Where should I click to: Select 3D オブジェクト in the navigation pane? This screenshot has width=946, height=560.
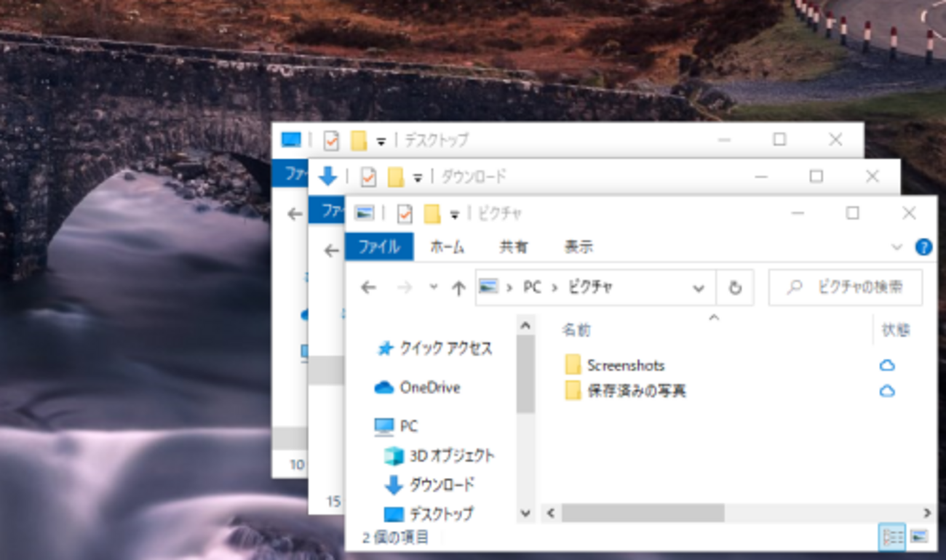(440, 456)
